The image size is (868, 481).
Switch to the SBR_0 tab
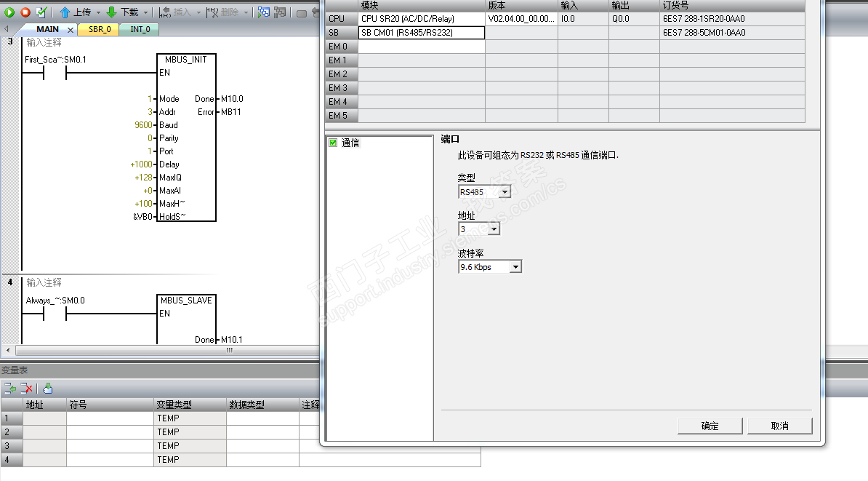click(x=100, y=29)
